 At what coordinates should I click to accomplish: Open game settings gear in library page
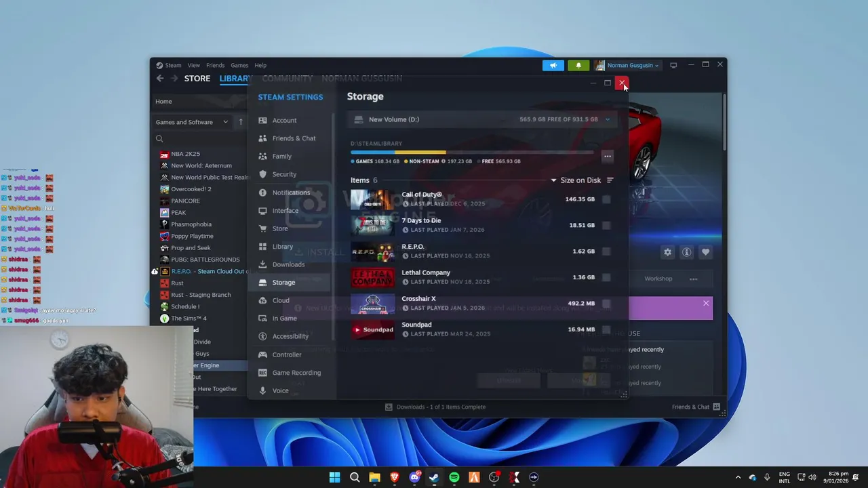[667, 252]
